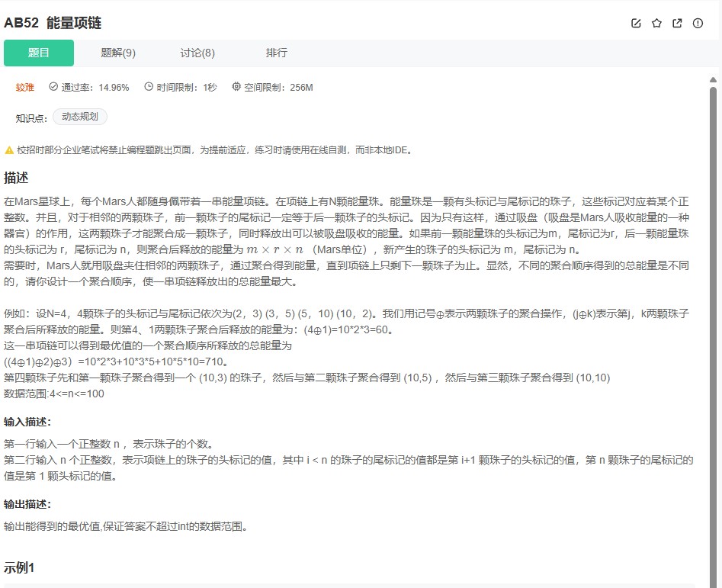Open the 动态规划 knowledge point tag
This screenshot has width=722, height=588.
(x=80, y=117)
